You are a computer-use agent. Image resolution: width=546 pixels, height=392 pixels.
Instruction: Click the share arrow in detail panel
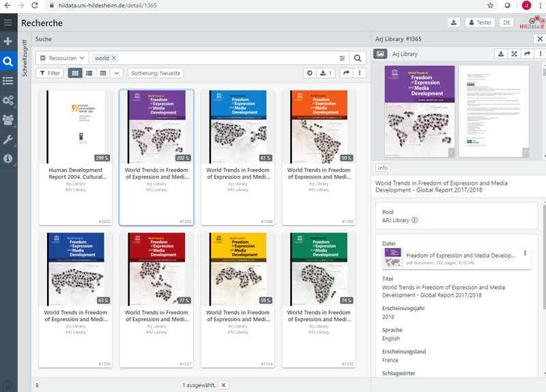coord(527,54)
